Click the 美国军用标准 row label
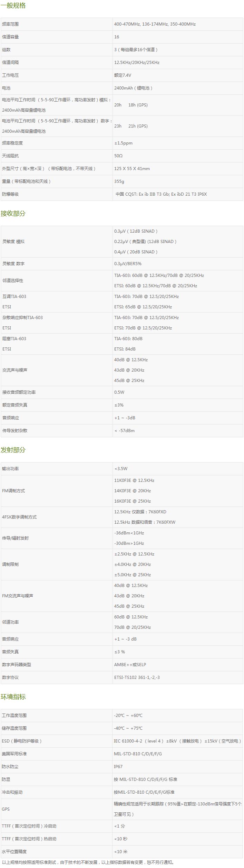This screenshot has width=244, height=868. [x=14, y=754]
